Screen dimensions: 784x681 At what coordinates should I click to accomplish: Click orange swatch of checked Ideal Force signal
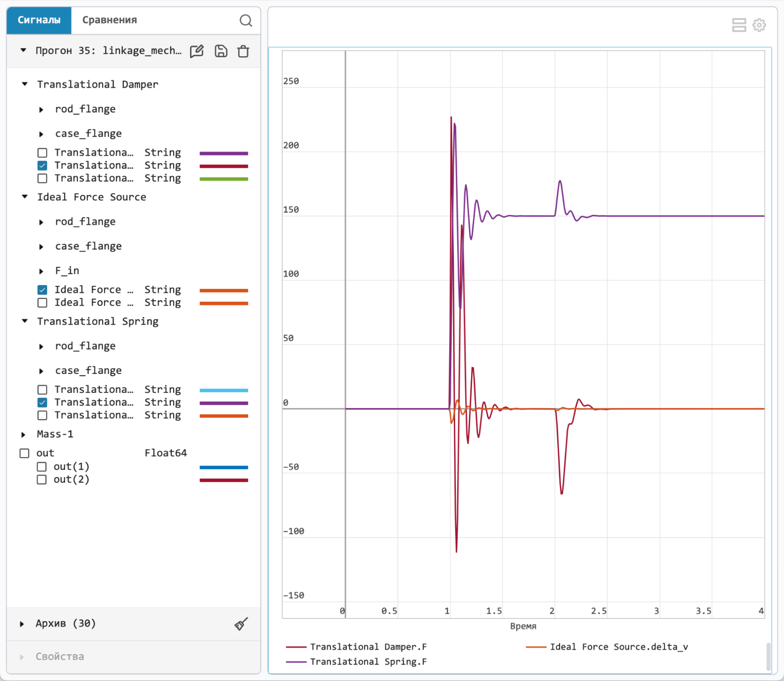click(224, 290)
